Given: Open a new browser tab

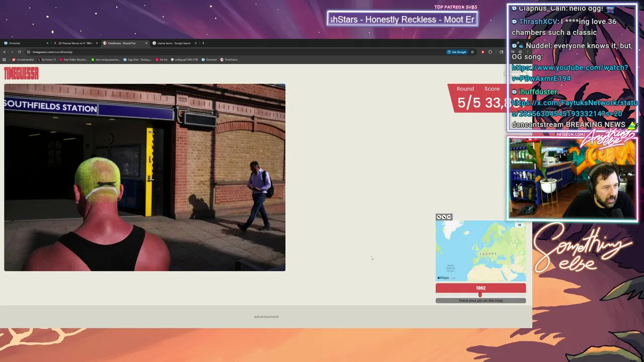Looking at the screenshot, I should tap(203, 43).
